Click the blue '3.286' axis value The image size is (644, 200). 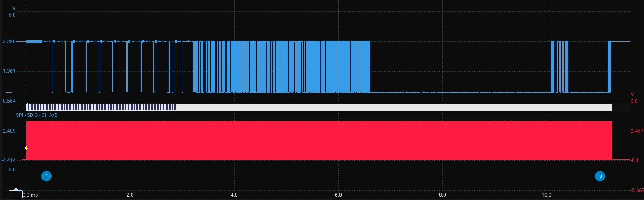coord(9,42)
